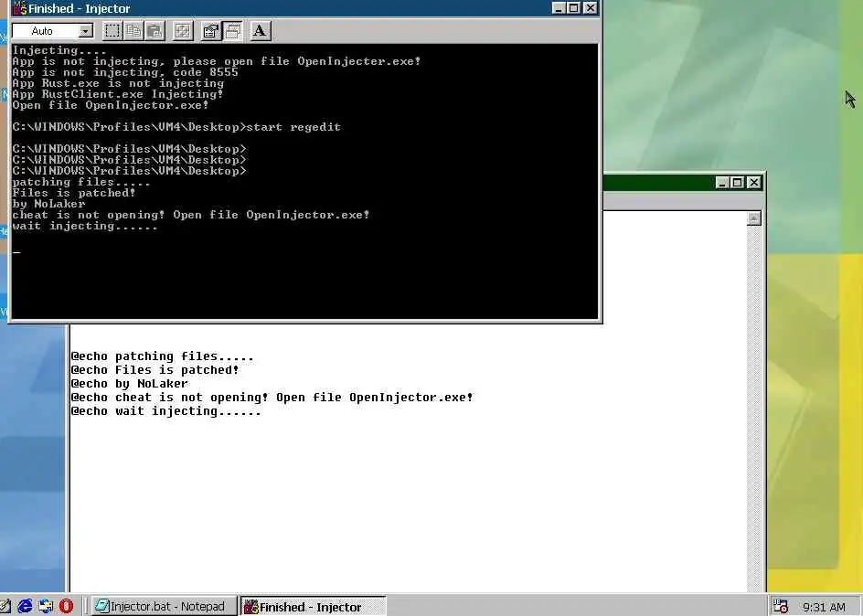The width and height of the screenshot is (863, 616).
Task: Maximize the Finished - Injector window
Action: tap(573, 8)
